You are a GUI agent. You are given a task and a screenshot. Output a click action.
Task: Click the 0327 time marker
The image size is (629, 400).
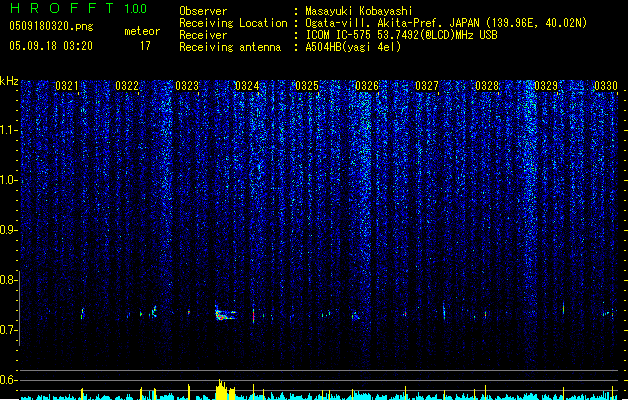coord(427,86)
